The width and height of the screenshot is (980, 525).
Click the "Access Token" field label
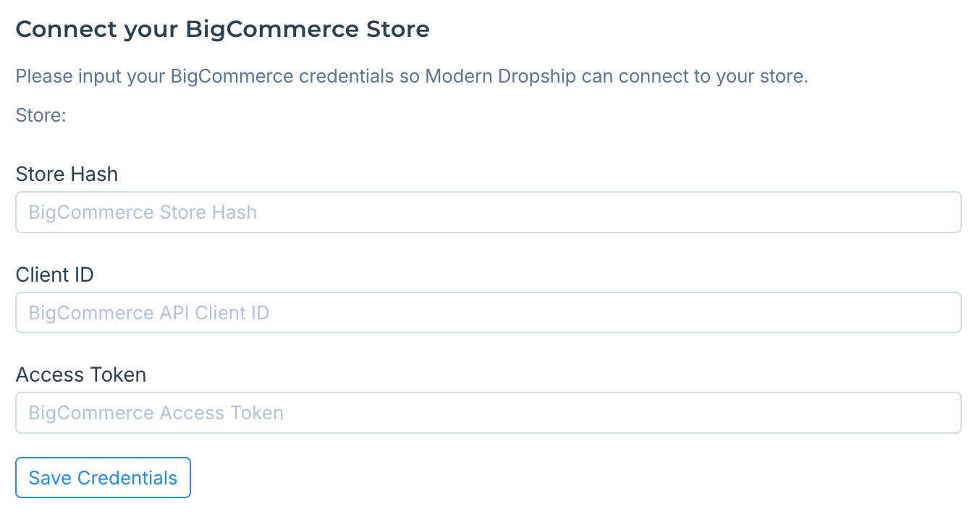coord(80,375)
